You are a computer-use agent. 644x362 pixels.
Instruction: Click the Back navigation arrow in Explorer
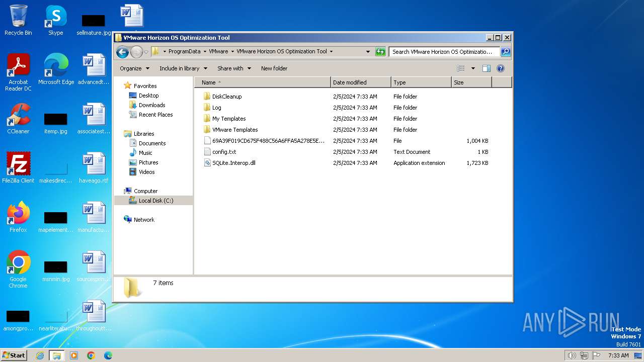coord(122,51)
